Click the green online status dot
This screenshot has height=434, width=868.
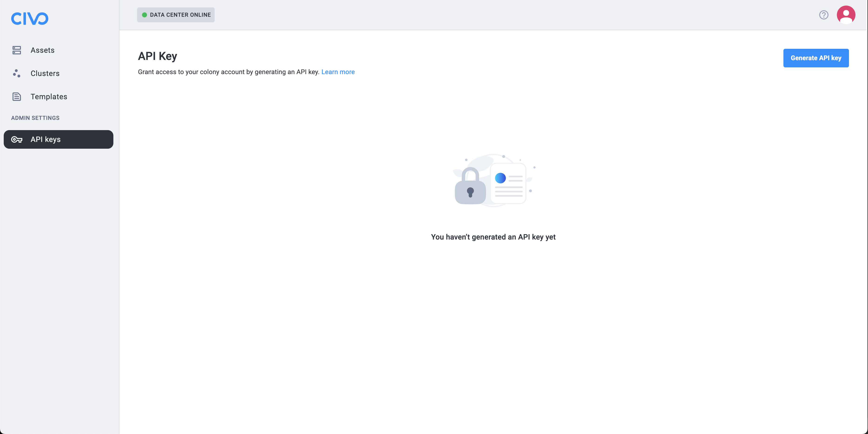144,15
